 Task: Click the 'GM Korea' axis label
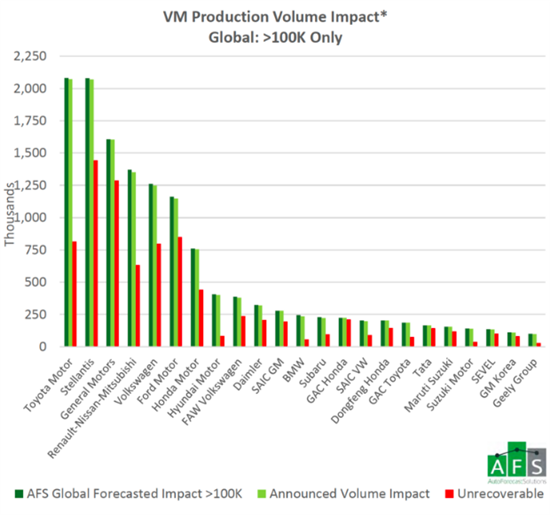(497, 378)
